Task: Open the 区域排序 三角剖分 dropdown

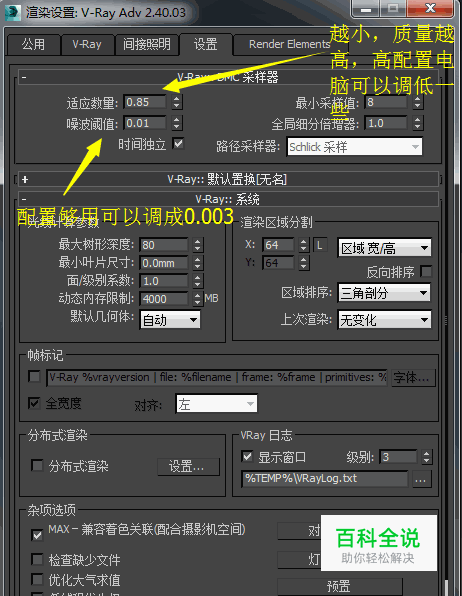Action: [384, 293]
